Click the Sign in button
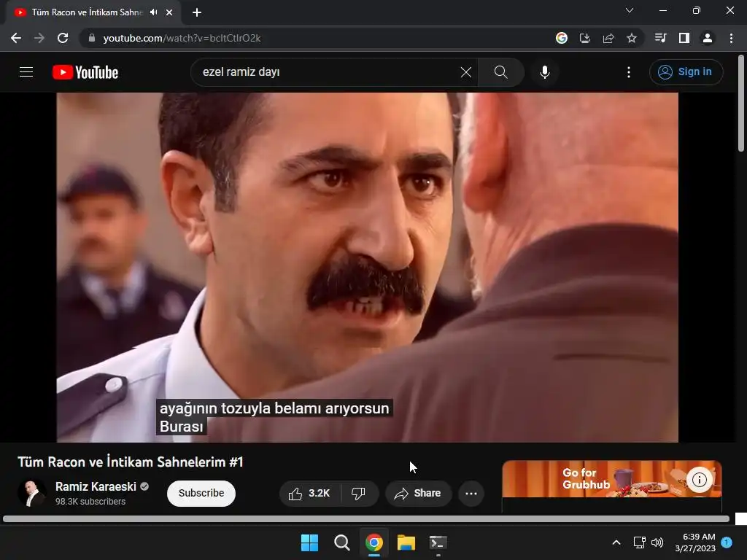 686,72
